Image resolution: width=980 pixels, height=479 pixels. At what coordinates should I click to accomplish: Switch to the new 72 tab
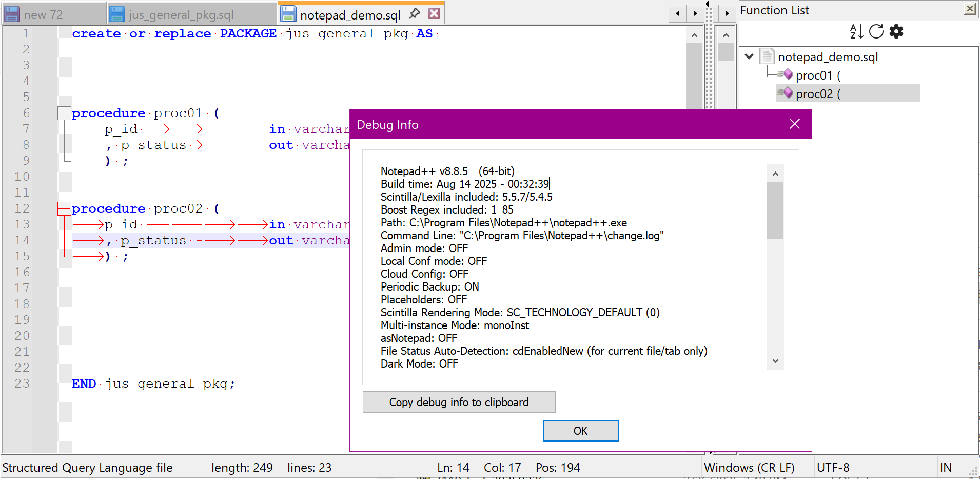tap(43, 15)
